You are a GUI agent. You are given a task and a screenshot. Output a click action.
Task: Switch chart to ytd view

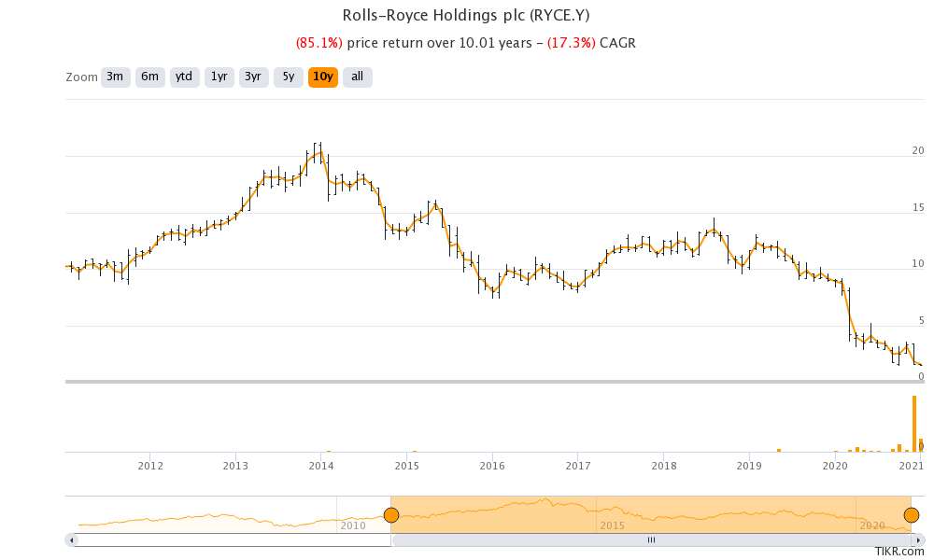pyautogui.click(x=183, y=77)
